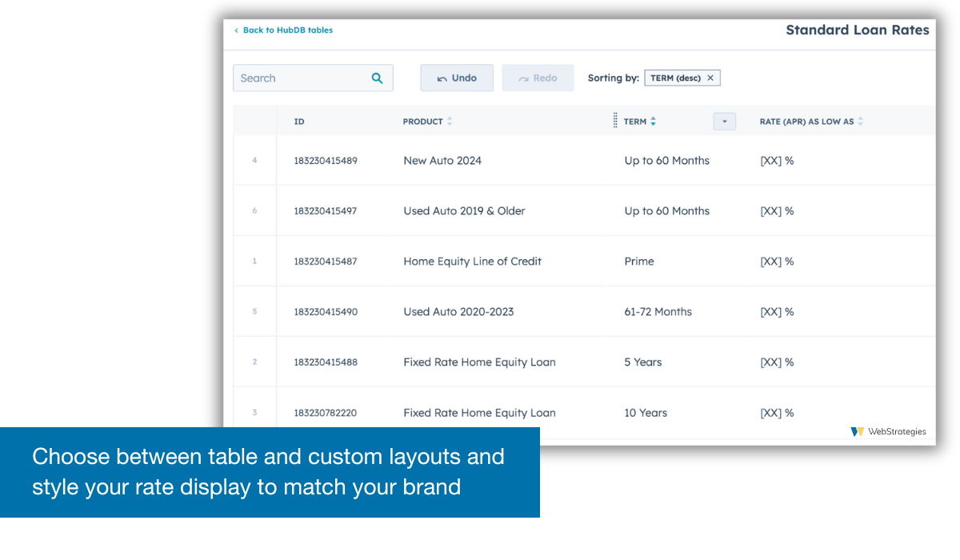Screen dimensions: 960x560
Task: Click the magnifying glass search icon
Action: [378, 78]
